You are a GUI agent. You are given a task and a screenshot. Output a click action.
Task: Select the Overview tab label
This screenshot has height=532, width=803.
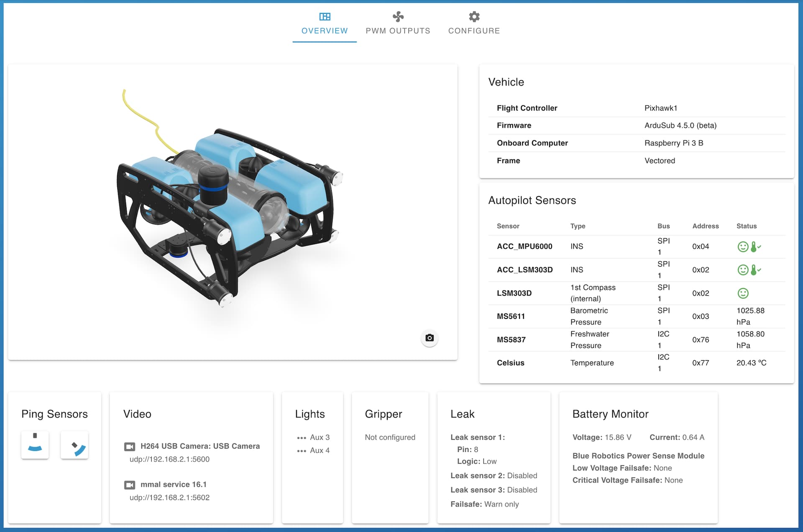pyautogui.click(x=325, y=31)
